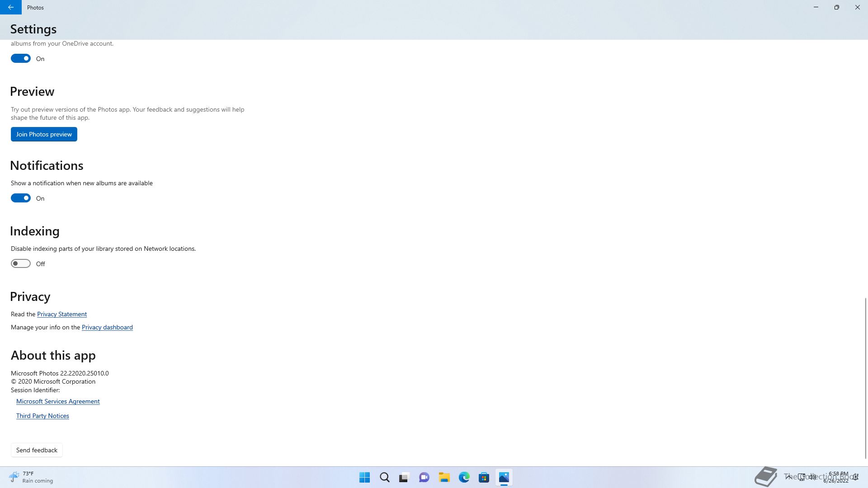Open the Privacy Statement link
Viewport: 868px width, 488px height.
click(62, 314)
